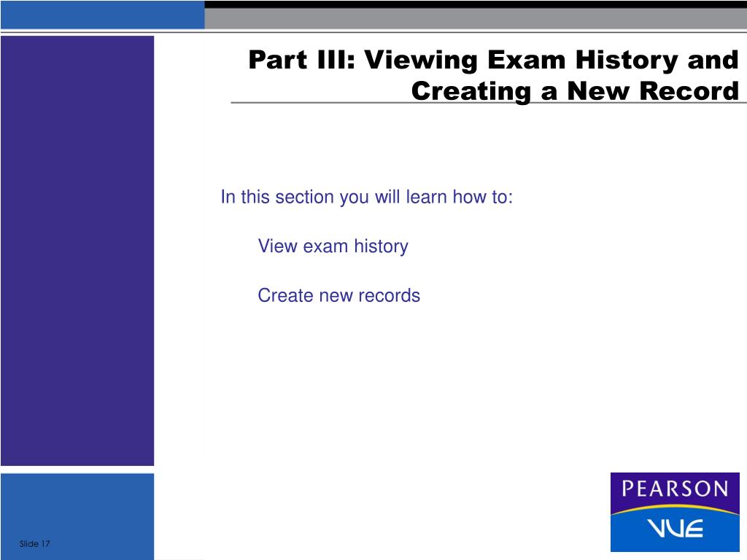Click the 'View exam history' line
747x560 pixels.
(x=333, y=246)
